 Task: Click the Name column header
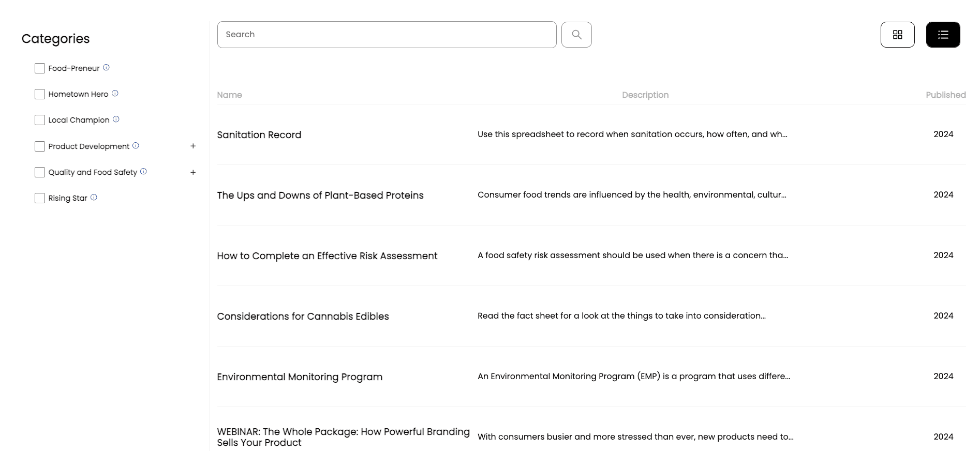coord(229,95)
